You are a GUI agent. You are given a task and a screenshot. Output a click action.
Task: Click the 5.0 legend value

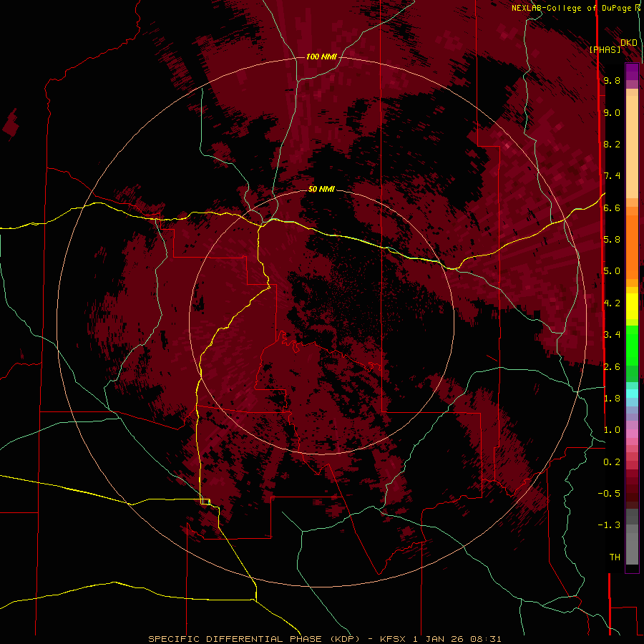tap(612, 271)
